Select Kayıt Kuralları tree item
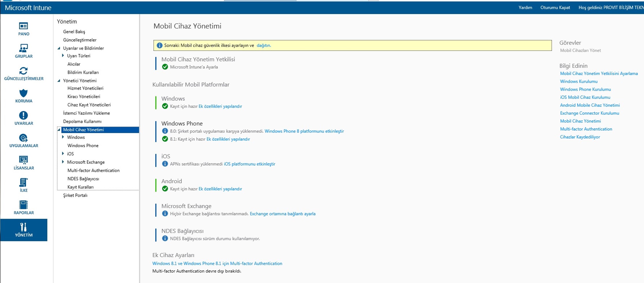Image resolution: width=644 pixels, height=283 pixels. 80,187
